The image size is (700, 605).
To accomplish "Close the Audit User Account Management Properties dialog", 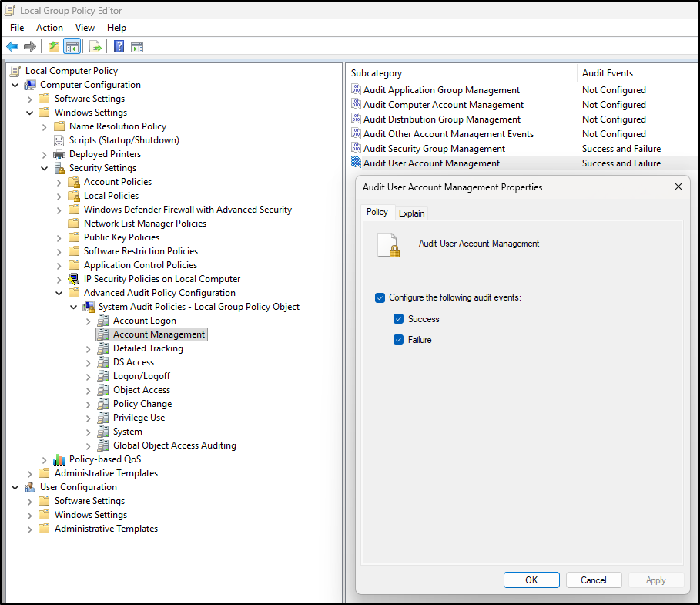I will (x=678, y=187).
